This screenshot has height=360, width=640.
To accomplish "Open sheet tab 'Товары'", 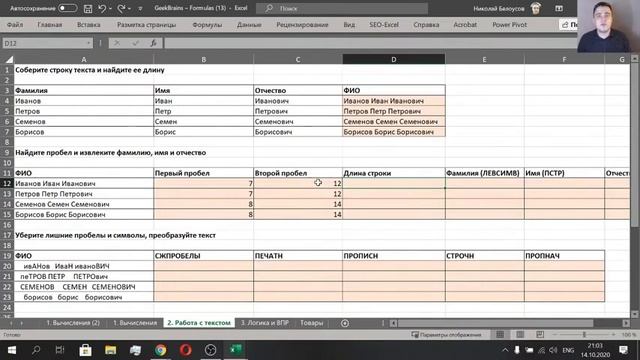I will tap(311, 323).
